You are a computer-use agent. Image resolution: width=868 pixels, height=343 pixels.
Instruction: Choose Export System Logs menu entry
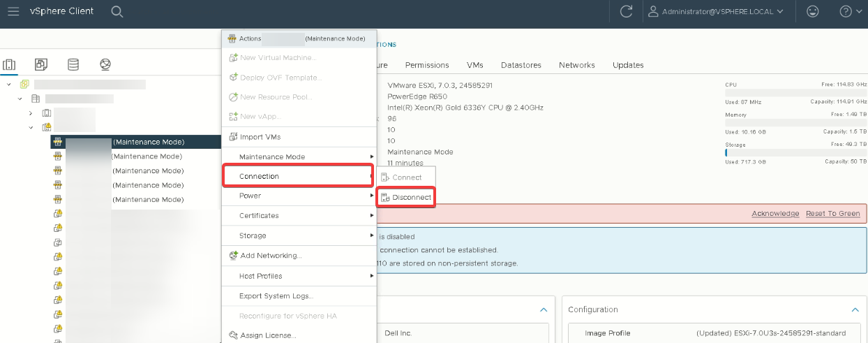(299, 296)
